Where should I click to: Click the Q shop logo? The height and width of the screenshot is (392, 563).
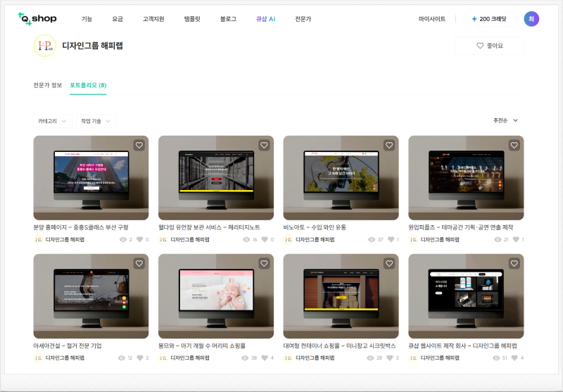click(x=37, y=19)
